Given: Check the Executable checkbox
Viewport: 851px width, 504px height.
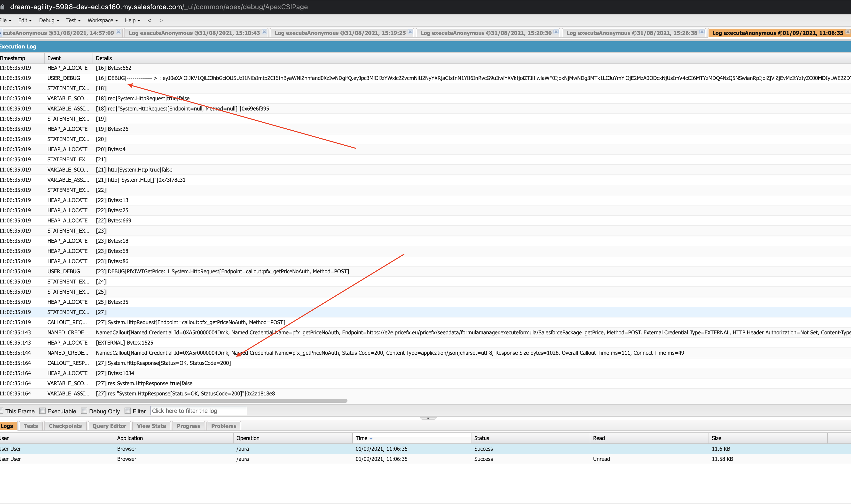Looking at the screenshot, I should click(x=42, y=411).
